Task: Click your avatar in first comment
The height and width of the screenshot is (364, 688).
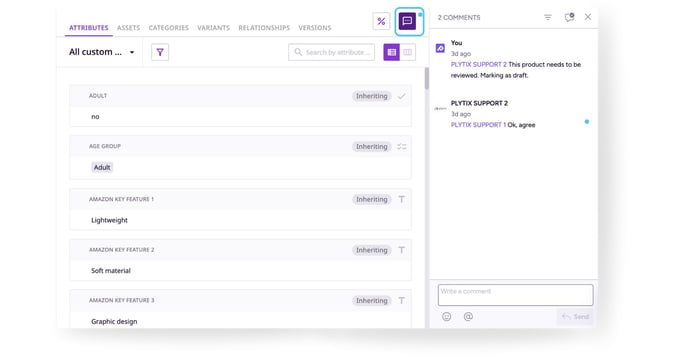Action: (440, 48)
